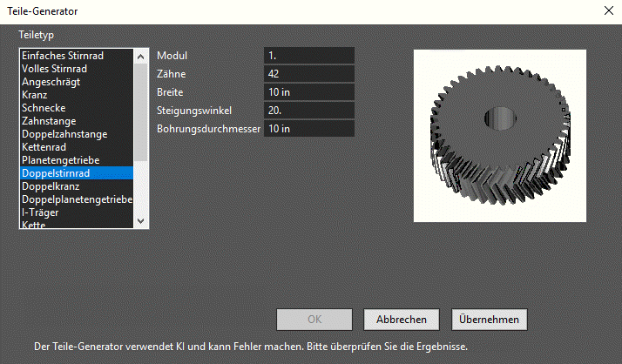This screenshot has width=622, height=364.
Task: Click the Bohrungsdurchmesser input field
Action: click(309, 129)
